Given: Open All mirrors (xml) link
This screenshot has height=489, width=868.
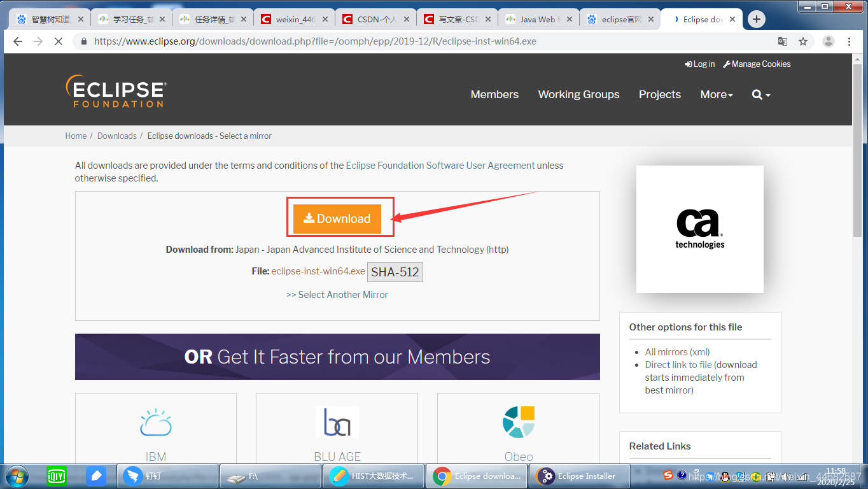Looking at the screenshot, I should (677, 352).
